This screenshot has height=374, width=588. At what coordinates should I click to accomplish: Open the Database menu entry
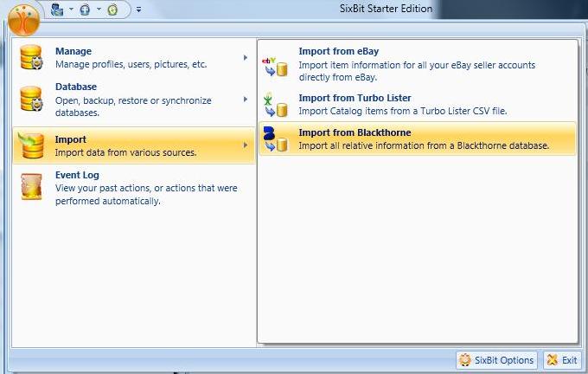(134, 100)
